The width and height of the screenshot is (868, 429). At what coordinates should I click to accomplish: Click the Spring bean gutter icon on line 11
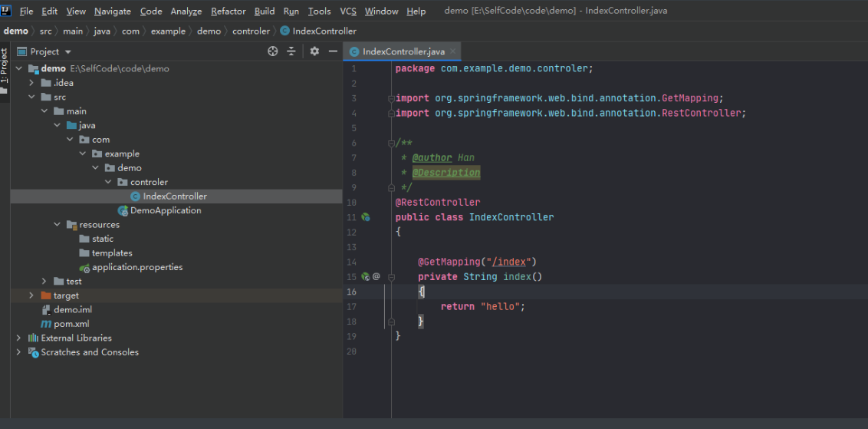(365, 217)
